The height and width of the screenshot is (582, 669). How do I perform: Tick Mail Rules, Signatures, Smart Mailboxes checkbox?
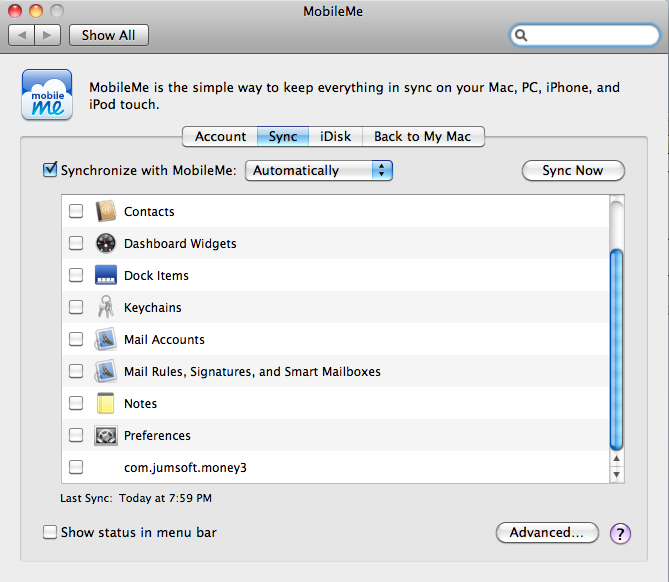[76, 371]
